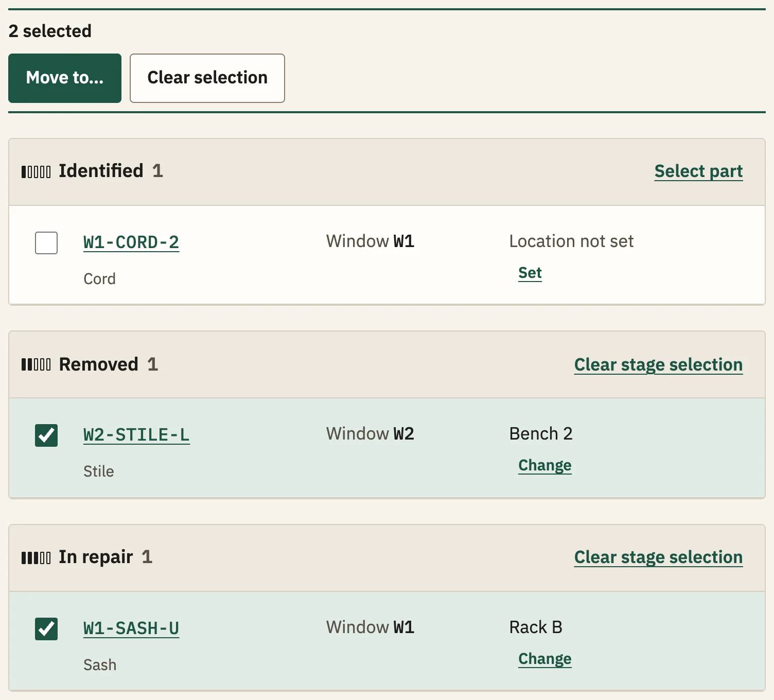Click the In repair stage progress icon
This screenshot has height=700, width=774.
tap(36, 558)
